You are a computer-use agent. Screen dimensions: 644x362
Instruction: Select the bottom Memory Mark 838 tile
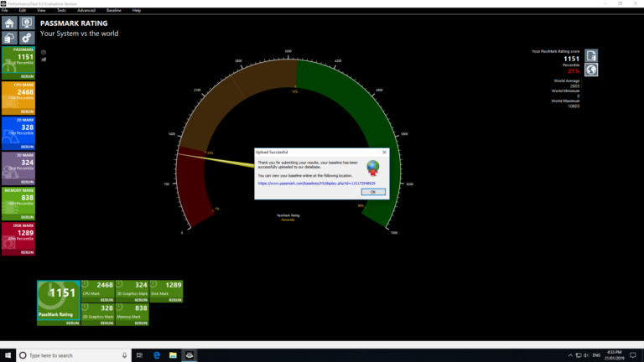coord(132,313)
